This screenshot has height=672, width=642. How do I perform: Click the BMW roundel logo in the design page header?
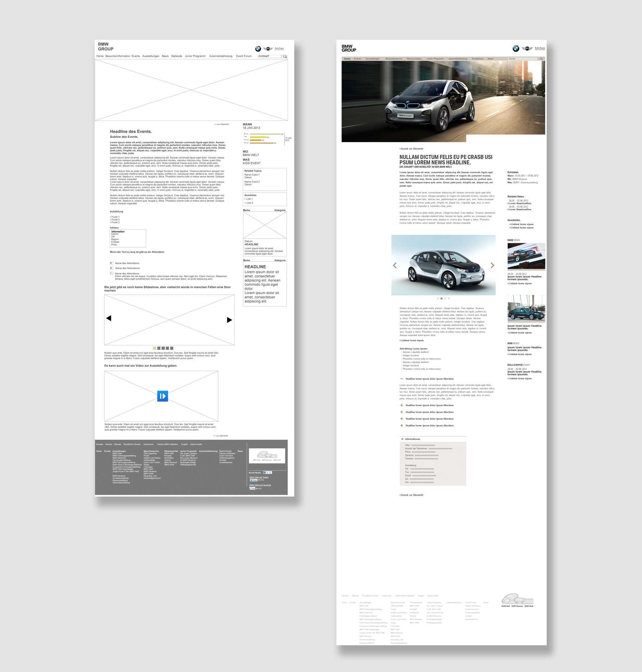coord(516,48)
